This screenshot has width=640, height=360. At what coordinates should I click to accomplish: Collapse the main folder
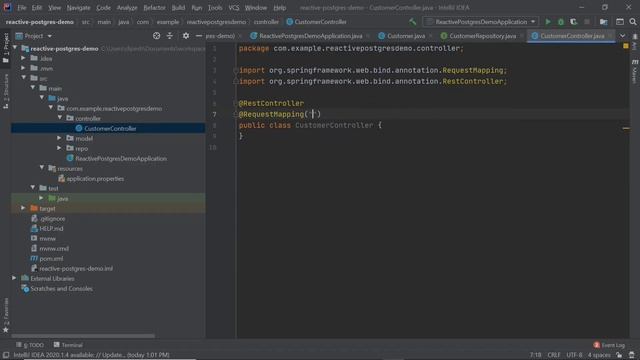click(33, 88)
